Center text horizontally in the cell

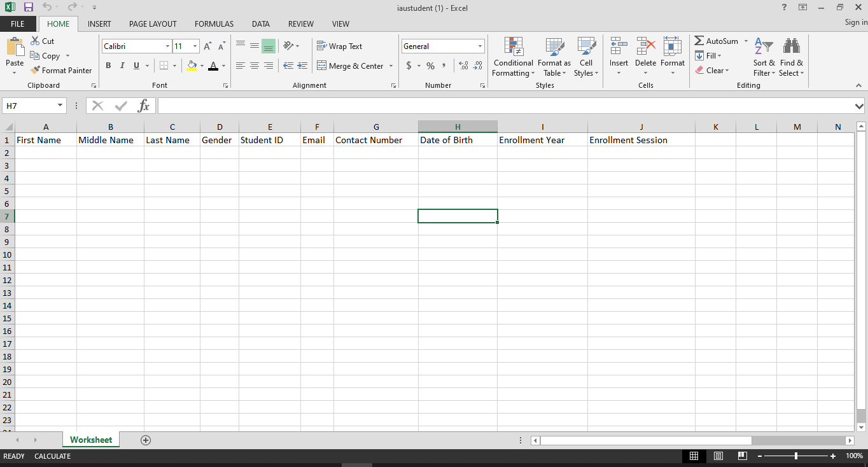pyautogui.click(x=255, y=66)
